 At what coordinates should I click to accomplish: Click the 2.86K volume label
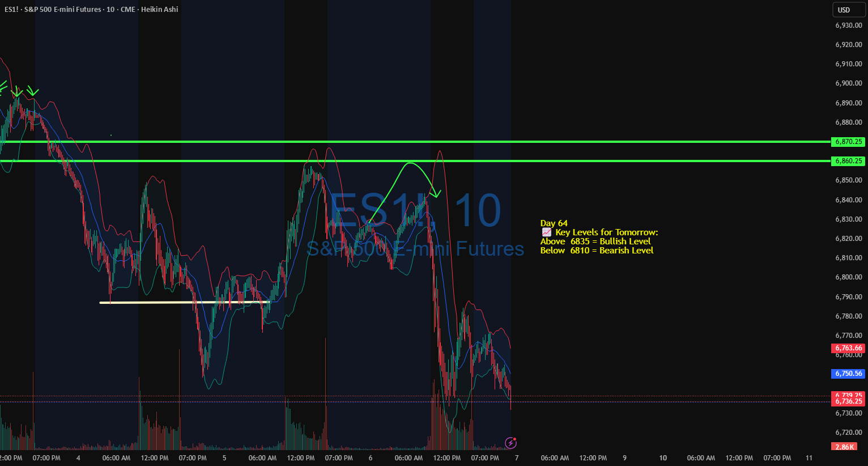pyautogui.click(x=844, y=447)
